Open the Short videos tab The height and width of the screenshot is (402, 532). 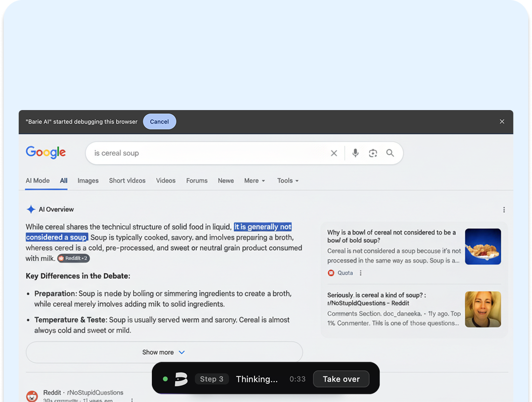(x=127, y=180)
